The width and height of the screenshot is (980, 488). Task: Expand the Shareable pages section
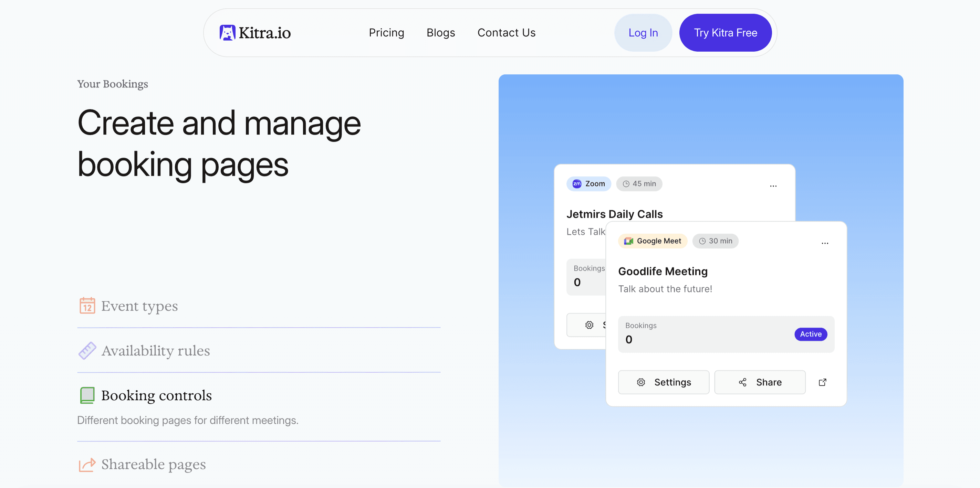pyautogui.click(x=153, y=464)
